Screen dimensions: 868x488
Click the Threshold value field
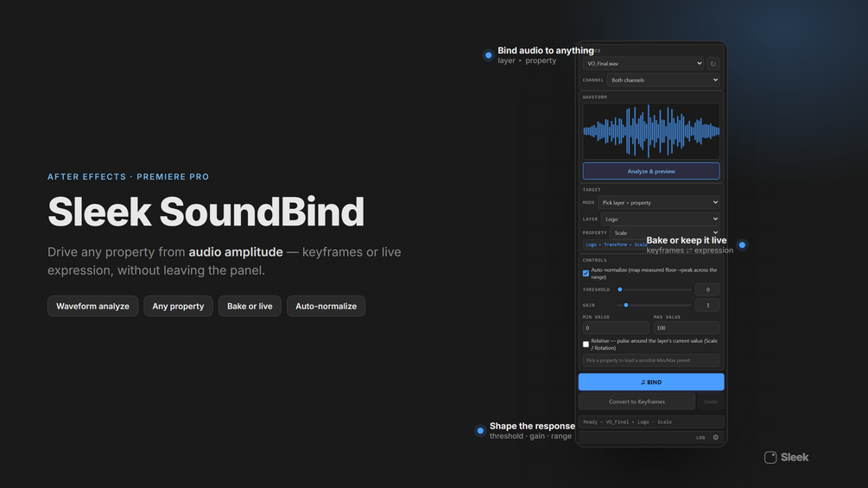(707, 289)
